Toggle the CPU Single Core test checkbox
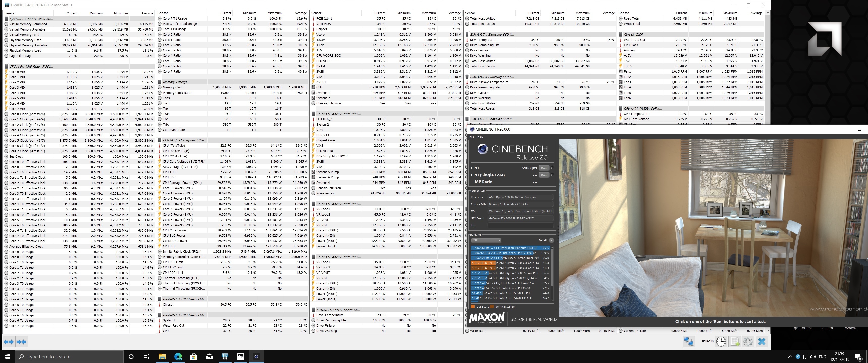The width and height of the screenshot is (868, 363). click(x=552, y=175)
